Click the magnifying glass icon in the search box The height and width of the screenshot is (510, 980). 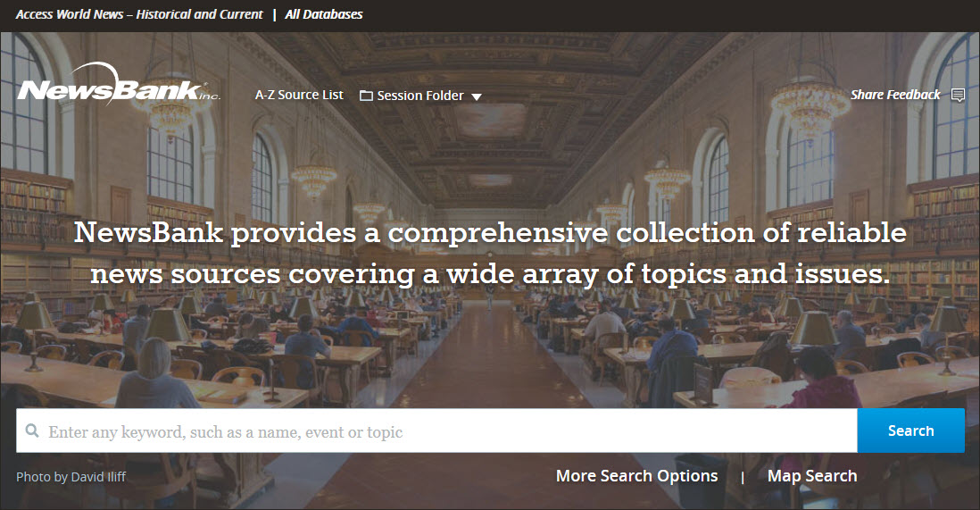[32, 431]
